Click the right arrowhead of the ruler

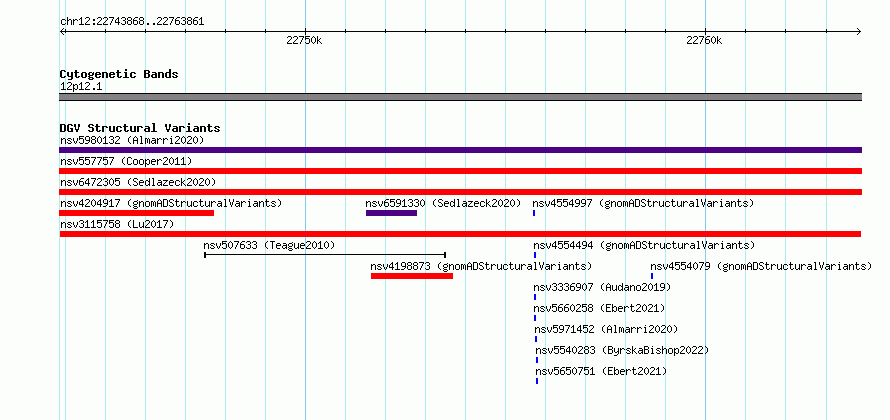pyautogui.click(x=859, y=31)
